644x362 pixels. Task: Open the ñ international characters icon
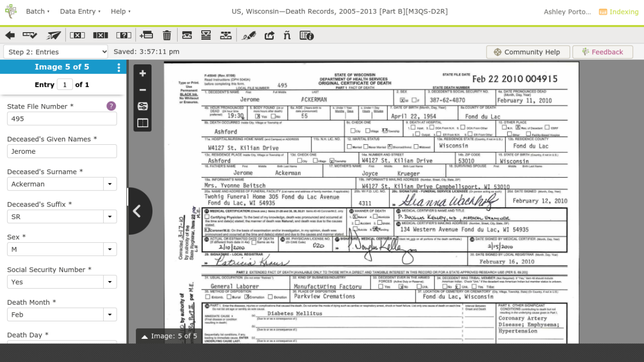click(x=287, y=35)
